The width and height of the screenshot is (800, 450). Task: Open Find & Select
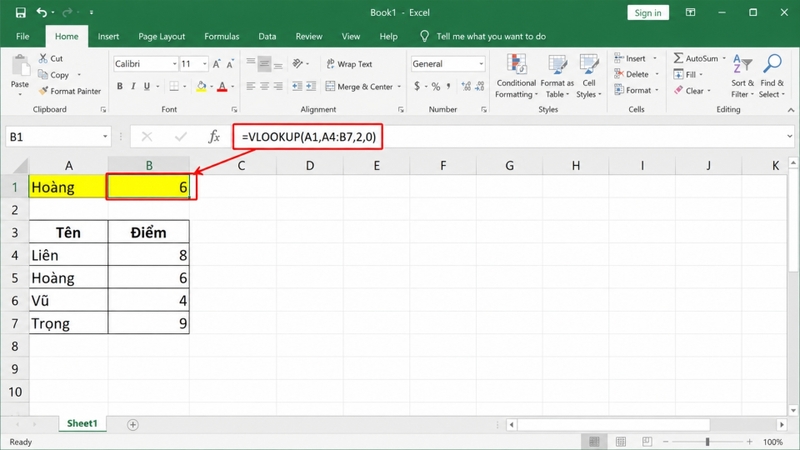click(x=772, y=76)
